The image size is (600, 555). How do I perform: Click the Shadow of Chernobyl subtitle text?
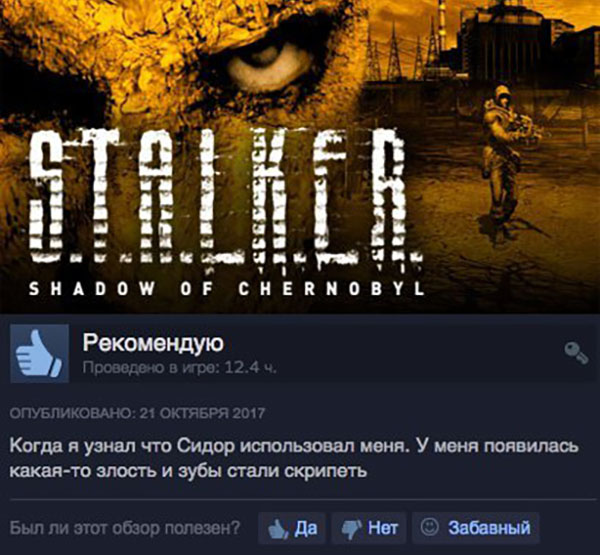tap(227, 289)
